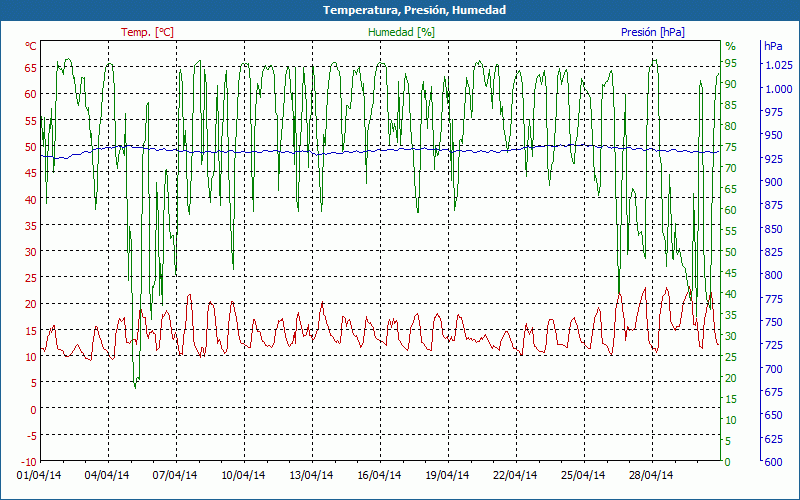Image resolution: width=800 pixels, height=500 pixels.
Task: Click the pressure axis value '925'
Action: point(774,159)
